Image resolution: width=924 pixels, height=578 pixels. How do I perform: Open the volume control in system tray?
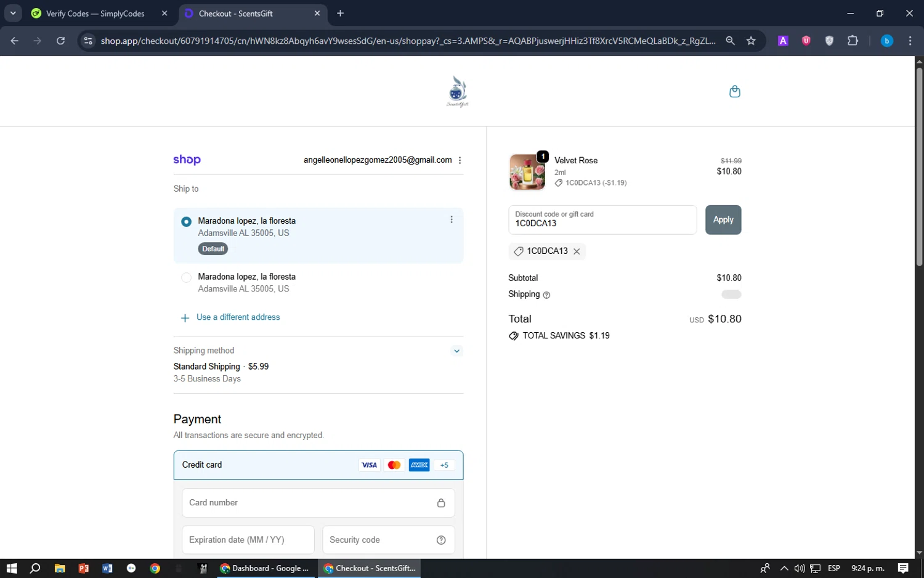tap(800, 568)
